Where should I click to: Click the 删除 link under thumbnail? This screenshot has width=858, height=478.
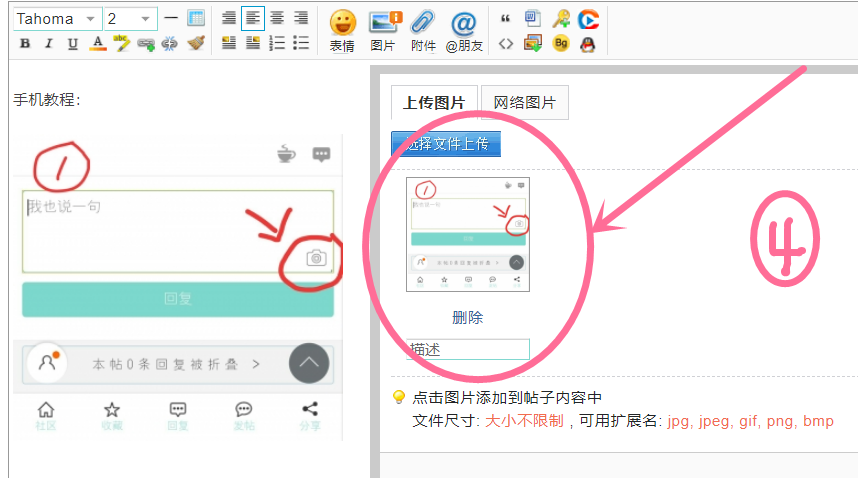[x=468, y=317]
